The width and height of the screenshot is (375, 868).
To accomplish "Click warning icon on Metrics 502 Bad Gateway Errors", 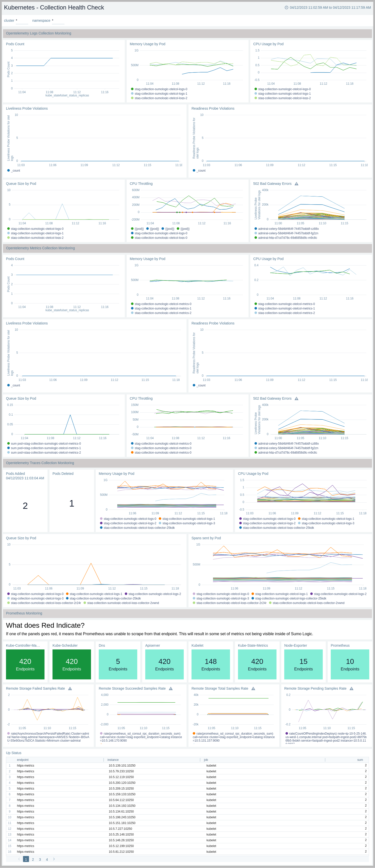I will 296,399.
